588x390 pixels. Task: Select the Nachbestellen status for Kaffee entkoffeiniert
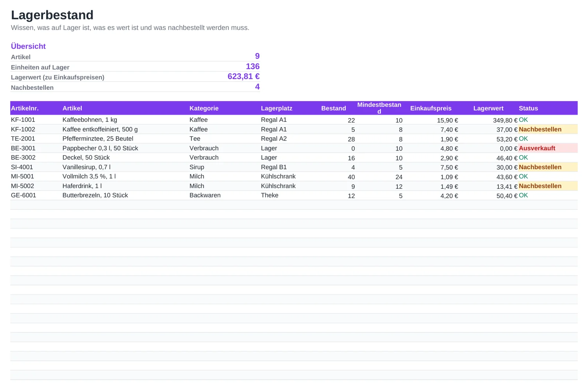point(548,130)
